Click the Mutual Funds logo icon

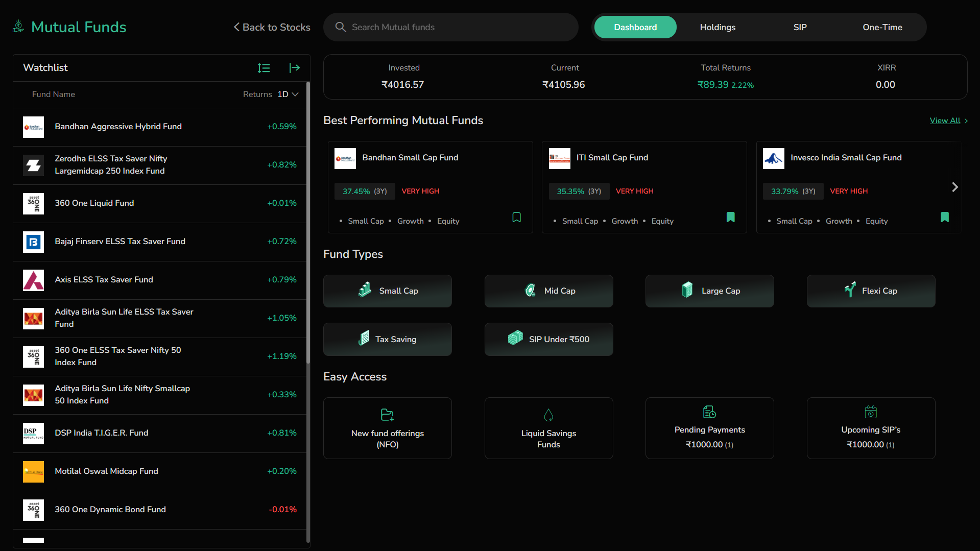coord(18,27)
